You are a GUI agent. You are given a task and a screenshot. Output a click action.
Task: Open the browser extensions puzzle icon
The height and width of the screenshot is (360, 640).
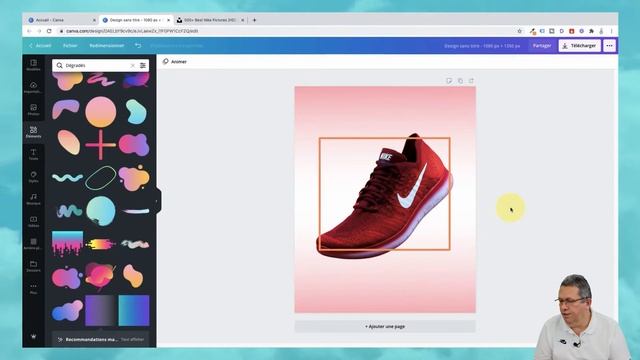[591, 31]
